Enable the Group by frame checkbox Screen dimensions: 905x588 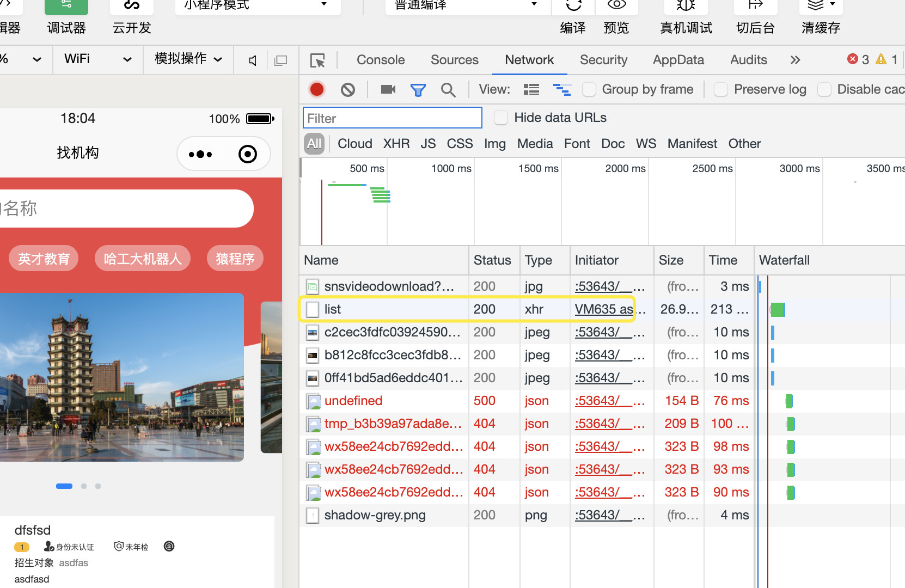[x=589, y=89]
